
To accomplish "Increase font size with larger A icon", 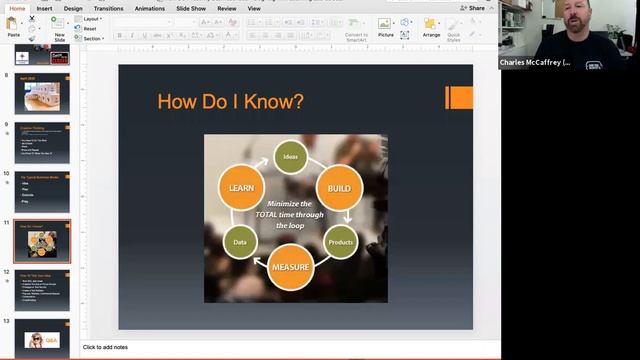I will (205, 22).
